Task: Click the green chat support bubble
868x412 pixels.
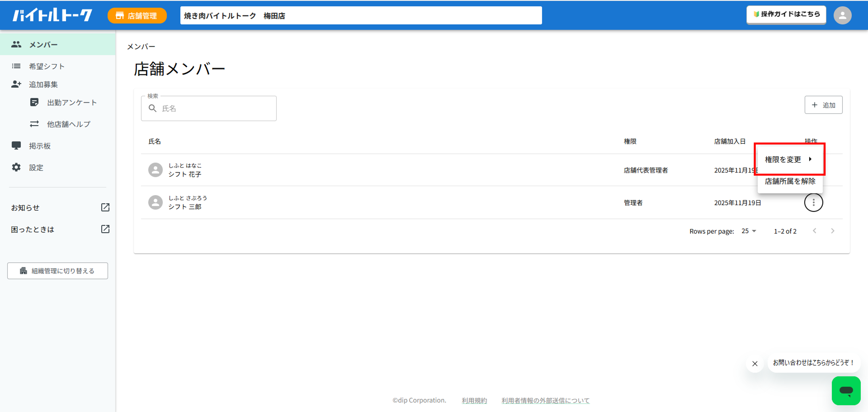Action: pyautogui.click(x=846, y=391)
